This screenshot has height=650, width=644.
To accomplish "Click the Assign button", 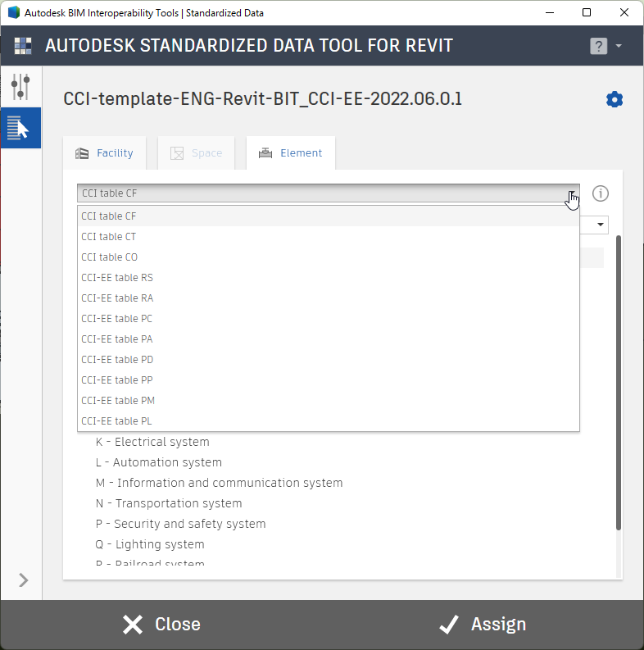I will (x=483, y=625).
